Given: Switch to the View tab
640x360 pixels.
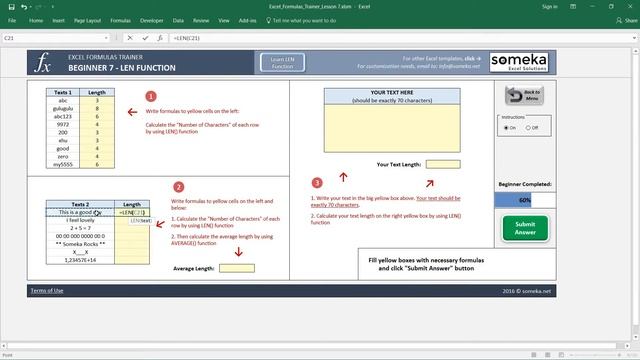Looking at the screenshot, I should 224,20.
